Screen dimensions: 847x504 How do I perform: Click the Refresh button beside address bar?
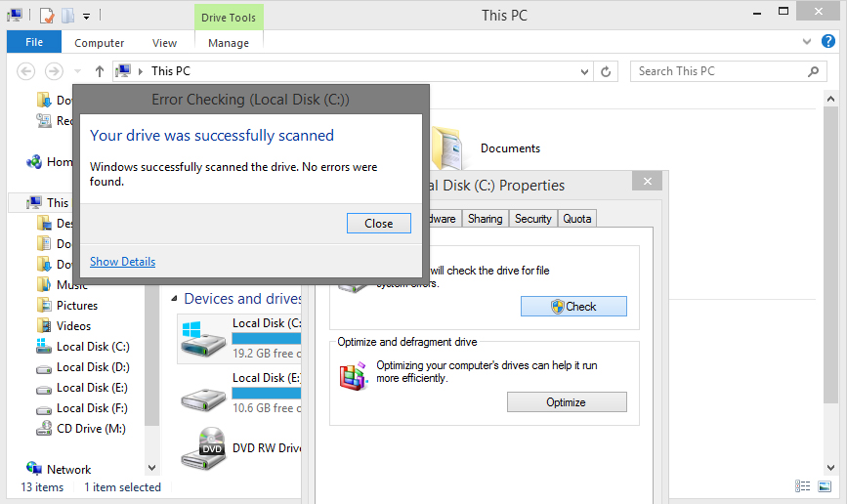click(x=607, y=71)
